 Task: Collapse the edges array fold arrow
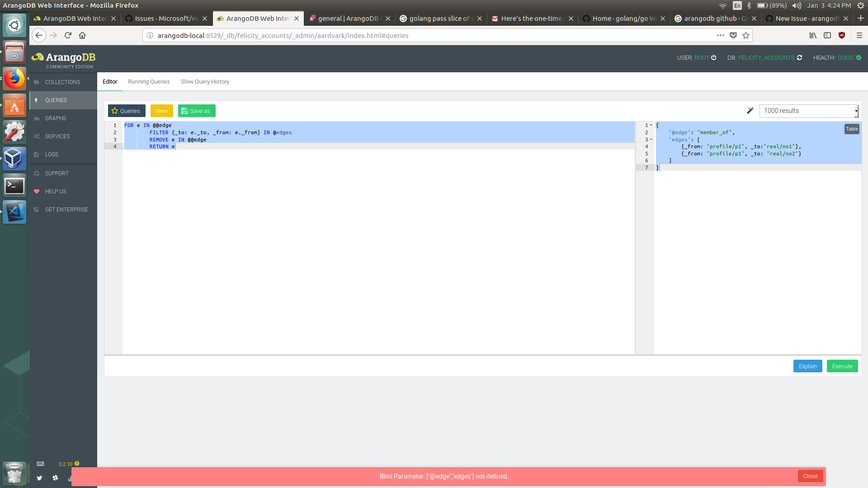tap(651, 140)
